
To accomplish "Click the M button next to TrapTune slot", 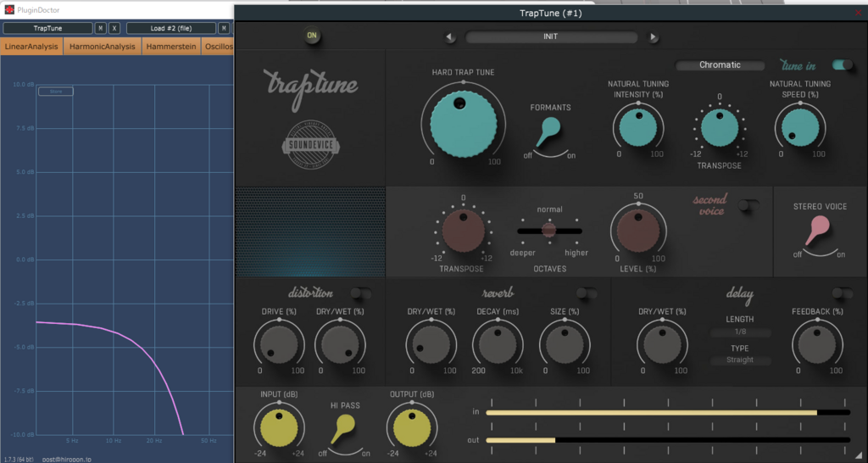I will pyautogui.click(x=100, y=28).
